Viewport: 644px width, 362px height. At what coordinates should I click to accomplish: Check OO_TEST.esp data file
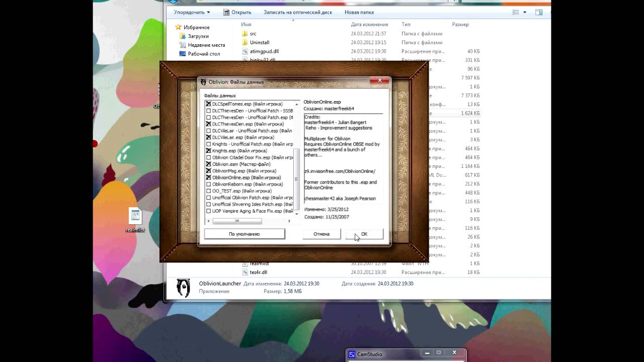pos(208,191)
